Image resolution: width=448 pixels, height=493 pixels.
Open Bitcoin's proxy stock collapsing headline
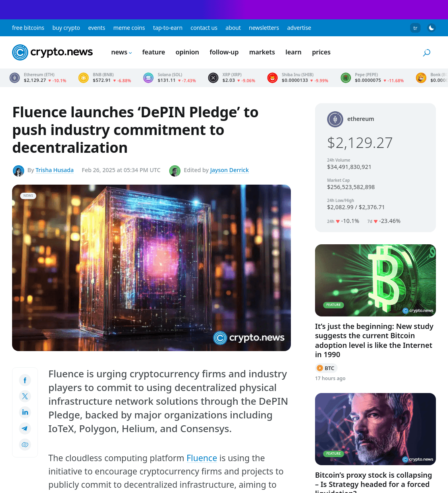pyautogui.click(x=373, y=482)
